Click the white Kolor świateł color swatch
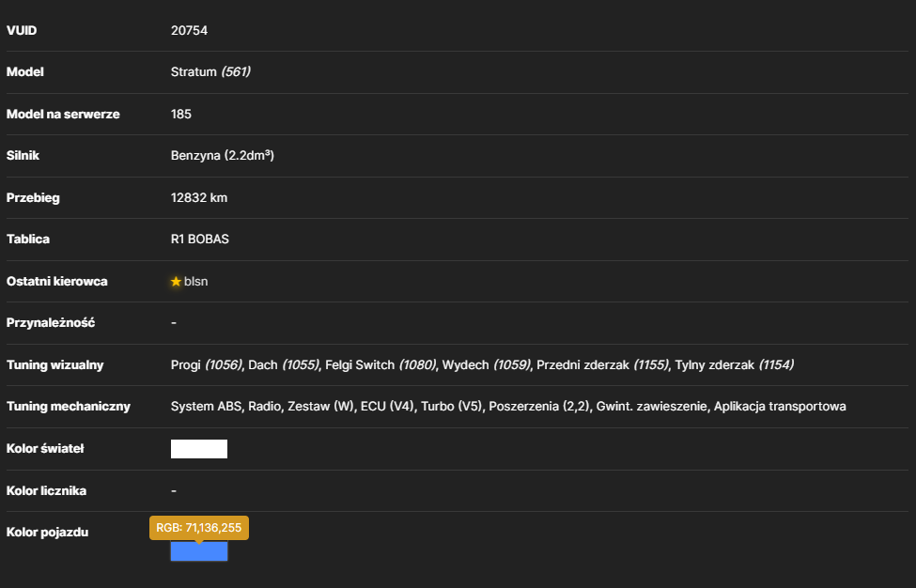The width and height of the screenshot is (916, 588). tap(199, 449)
